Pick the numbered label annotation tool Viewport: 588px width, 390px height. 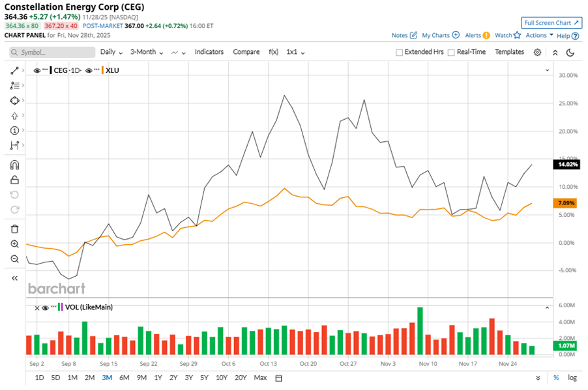pyautogui.click(x=14, y=130)
